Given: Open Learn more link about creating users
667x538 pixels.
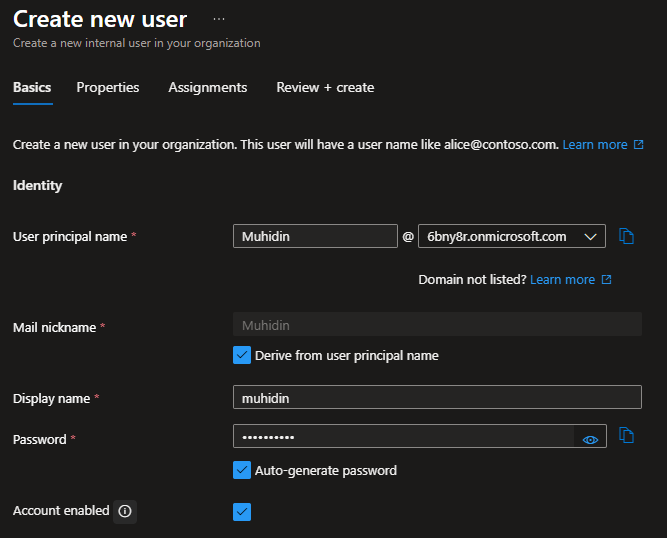Looking at the screenshot, I should point(594,145).
